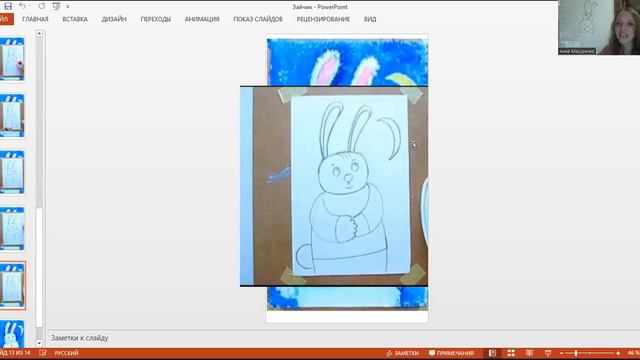The width and height of the screenshot is (640, 360).
Task: Click the Repeat/Redo icon
Action: pyautogui.click(x=42, y=6)
